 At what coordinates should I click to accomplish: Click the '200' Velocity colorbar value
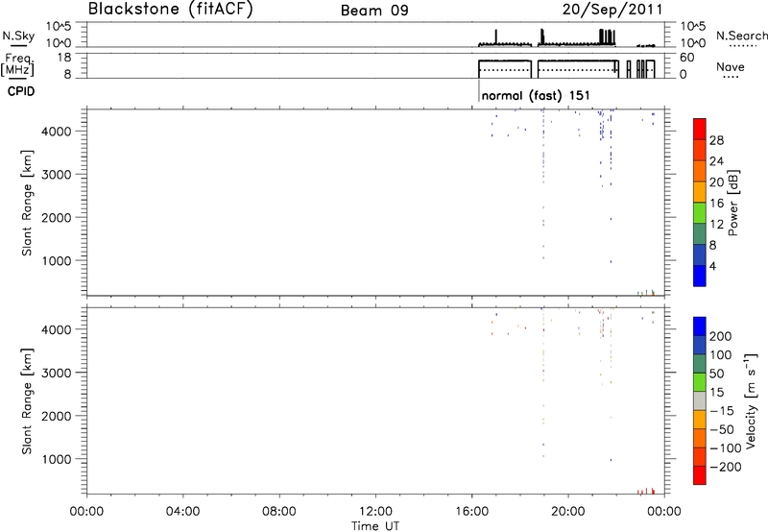point(721,336)
